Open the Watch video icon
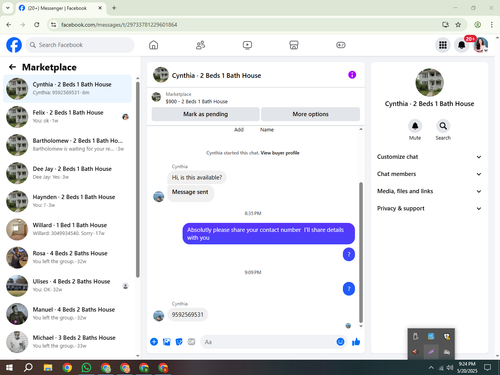Image resolution: width=500 pixels, height=375 pixels. coord(247,45)
